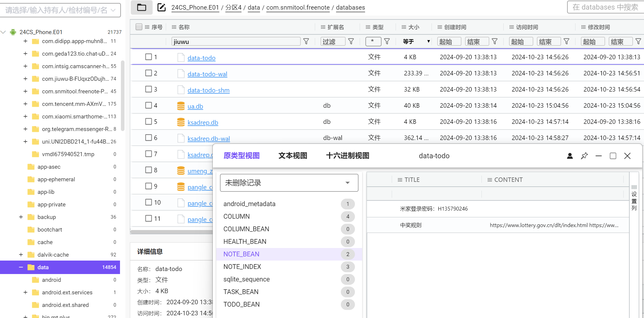The height and width of the screenshot is (318, 644).
Task: Check the box for row 10
Action: tap(148, 202)
